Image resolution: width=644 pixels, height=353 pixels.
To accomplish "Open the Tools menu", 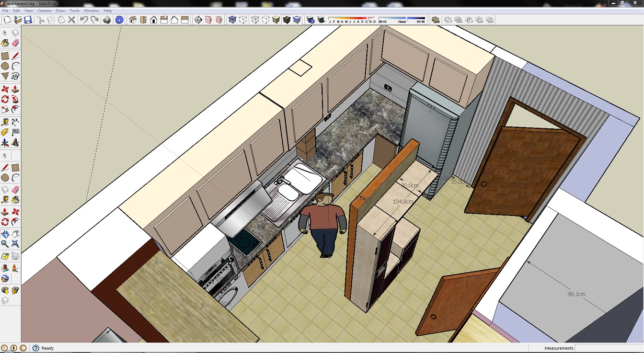I will coord(74,11).
